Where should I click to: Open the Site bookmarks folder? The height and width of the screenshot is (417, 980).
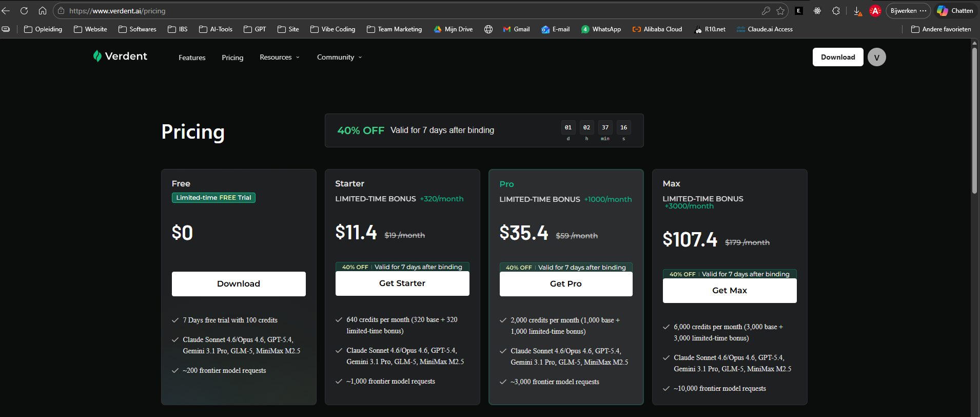(288, 29)
